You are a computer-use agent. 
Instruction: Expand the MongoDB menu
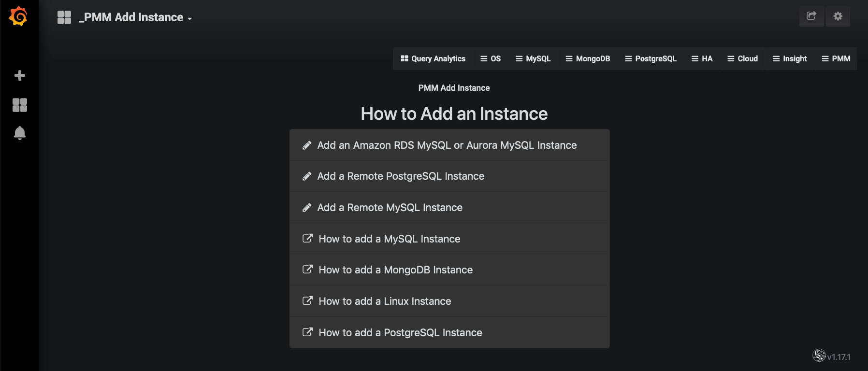(x=588, y=58)
